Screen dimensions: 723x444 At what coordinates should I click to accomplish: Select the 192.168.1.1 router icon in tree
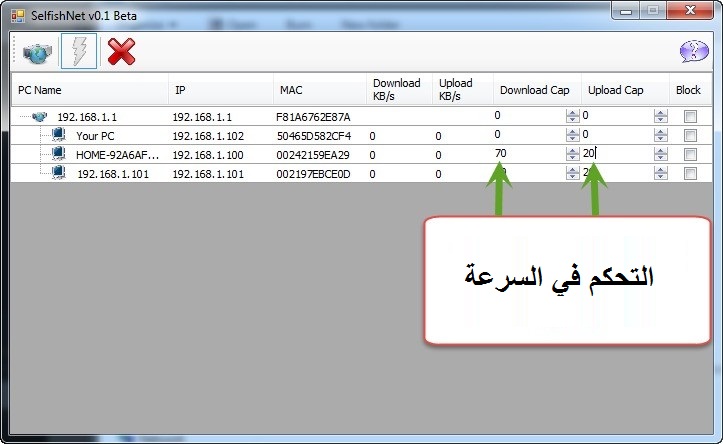pos(39,117)
